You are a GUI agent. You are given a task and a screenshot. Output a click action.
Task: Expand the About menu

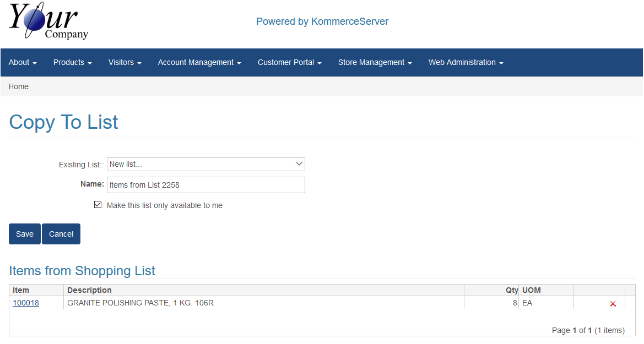23,63
